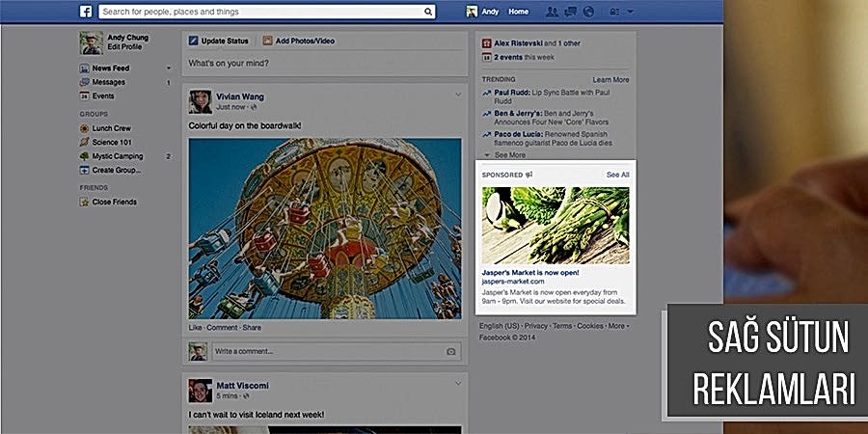Click the What's on your mind field
This screenshot has width=868, height=434.
323,63
